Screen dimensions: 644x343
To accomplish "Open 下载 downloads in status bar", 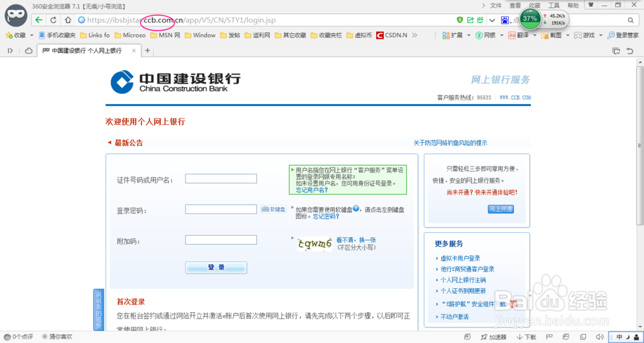I will coord(527,337).
